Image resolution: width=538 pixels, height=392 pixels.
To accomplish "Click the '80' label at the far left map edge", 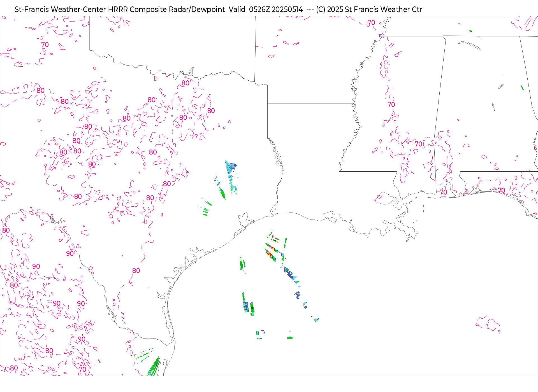I will pos(6,230).
